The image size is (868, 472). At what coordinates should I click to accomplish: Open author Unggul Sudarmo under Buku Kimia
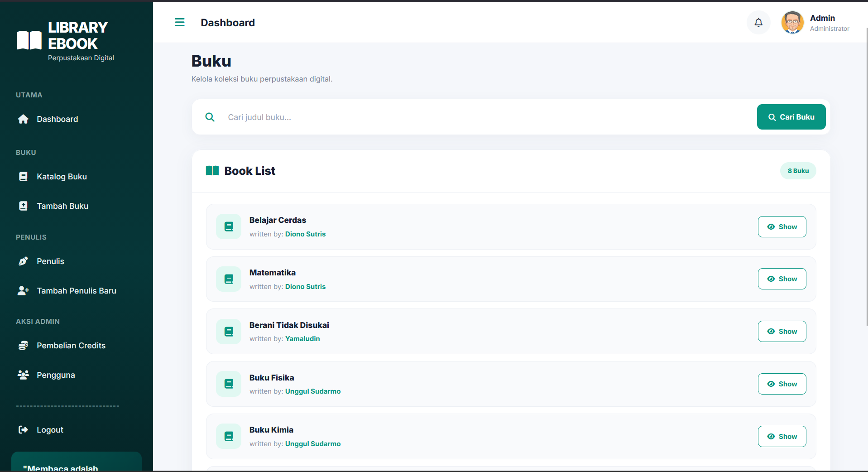(x=313, y=444)
